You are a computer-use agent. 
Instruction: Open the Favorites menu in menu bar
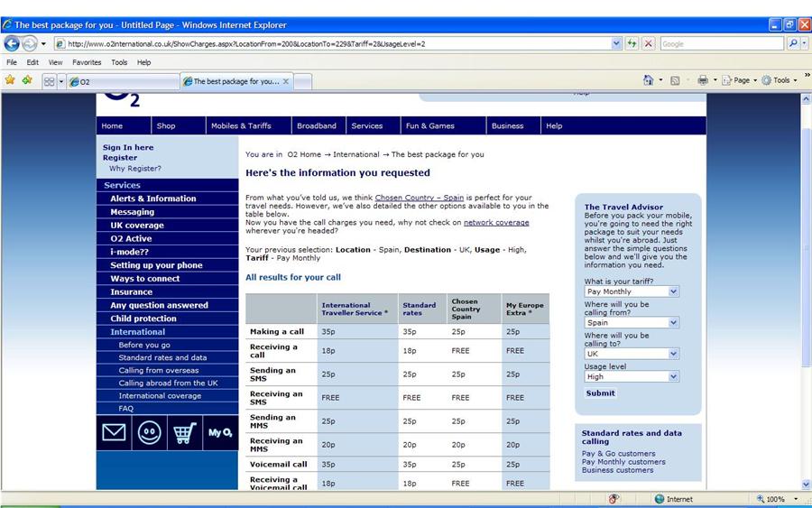coord(87,62)
